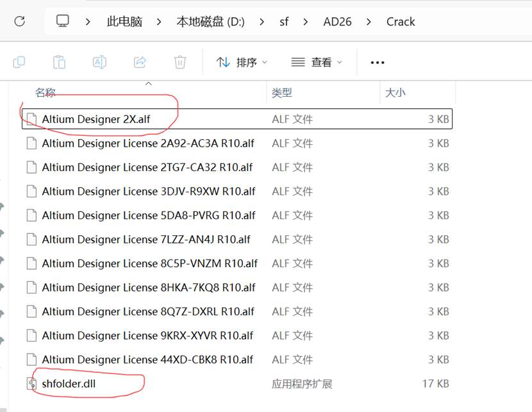This screenshot has height=412, width=532.
Task: Sort files by the 大小 column header
Action: click(395, 92)
